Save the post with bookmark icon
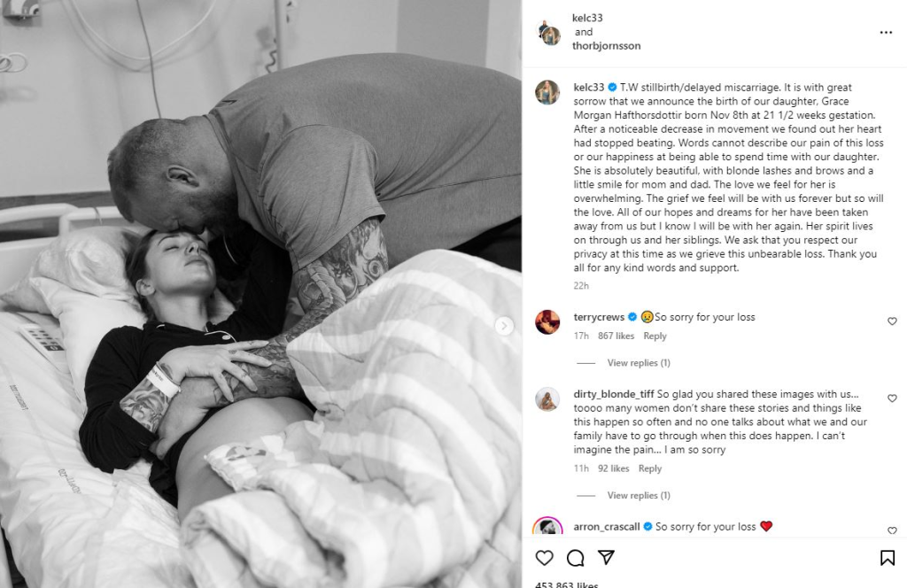This screenshot has height=588, width=907. (x=888, y=557)
